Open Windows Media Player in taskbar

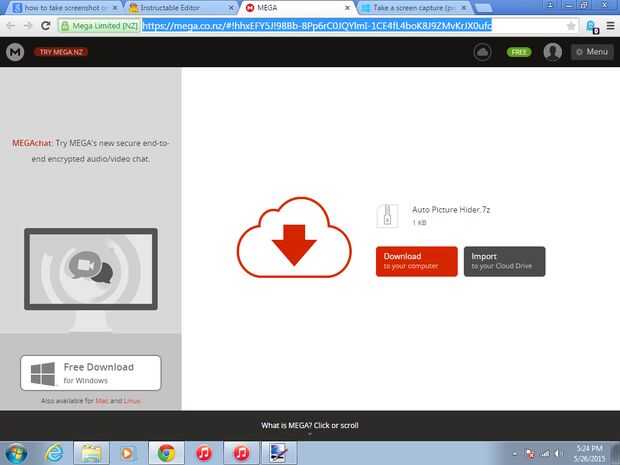click(127, 453)
